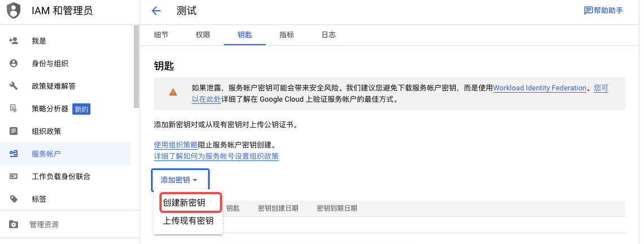
Task: Click the 组织政策 list icon
Action: pyautogui.click(x=14, y=131)
